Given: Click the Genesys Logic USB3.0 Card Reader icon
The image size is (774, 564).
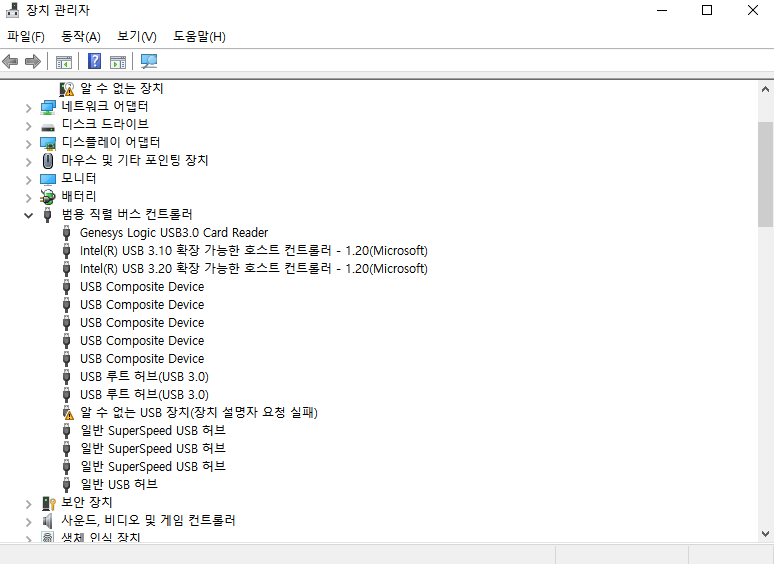Looking at the screenshot, I should 67,232.
